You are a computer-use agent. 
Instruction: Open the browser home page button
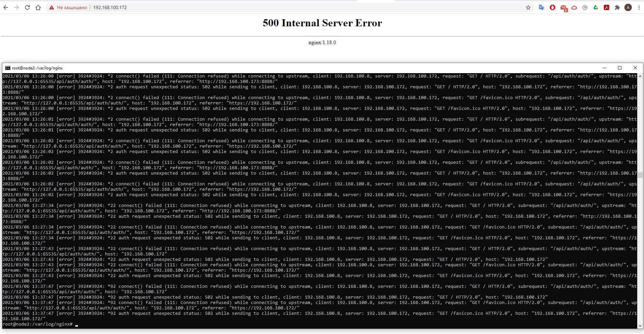pos(38,7)
